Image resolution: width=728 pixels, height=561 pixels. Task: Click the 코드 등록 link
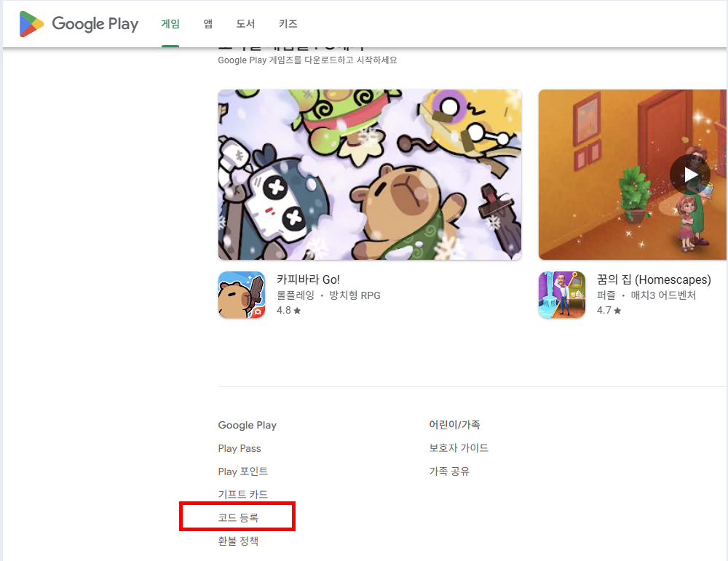[x=238, y=517]
